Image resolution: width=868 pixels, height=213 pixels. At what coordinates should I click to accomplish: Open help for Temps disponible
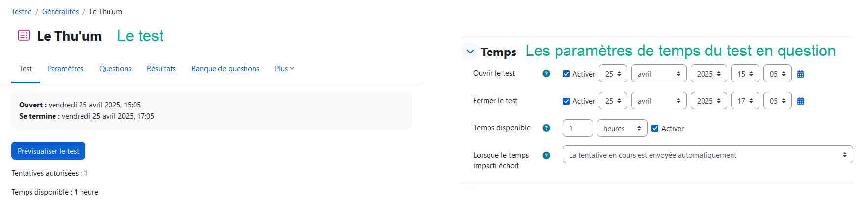tap(546, 128)
